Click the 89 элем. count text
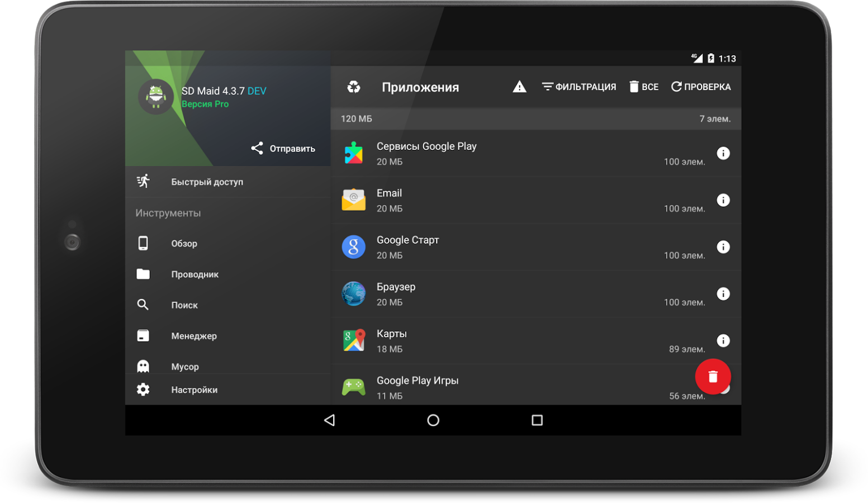868x503 pixels. (687, 349)
